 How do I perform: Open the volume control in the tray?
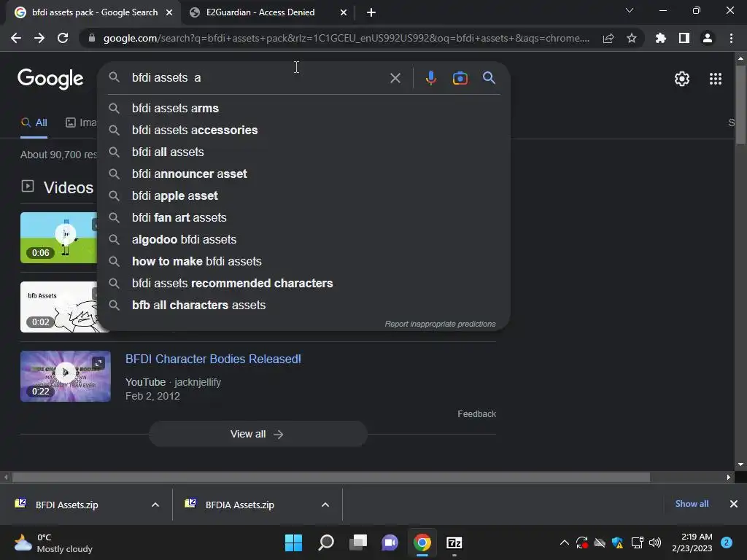(x=655, y=542)
